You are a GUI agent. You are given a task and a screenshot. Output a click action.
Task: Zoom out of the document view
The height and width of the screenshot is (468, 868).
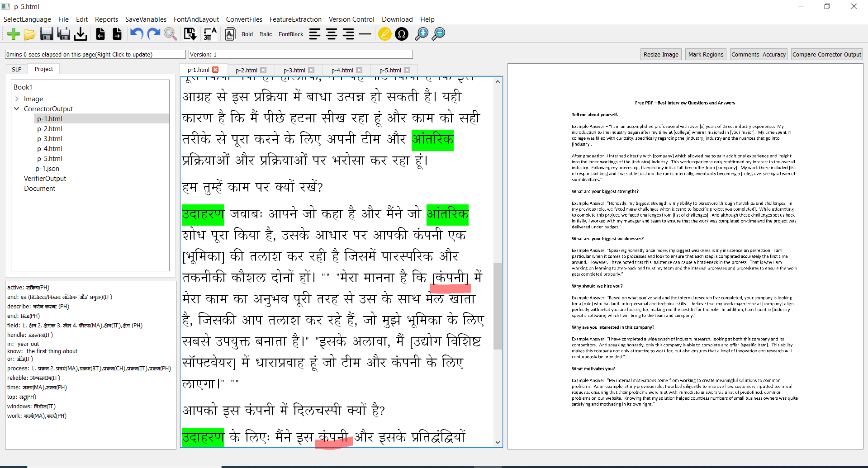(x=438, y=33)
